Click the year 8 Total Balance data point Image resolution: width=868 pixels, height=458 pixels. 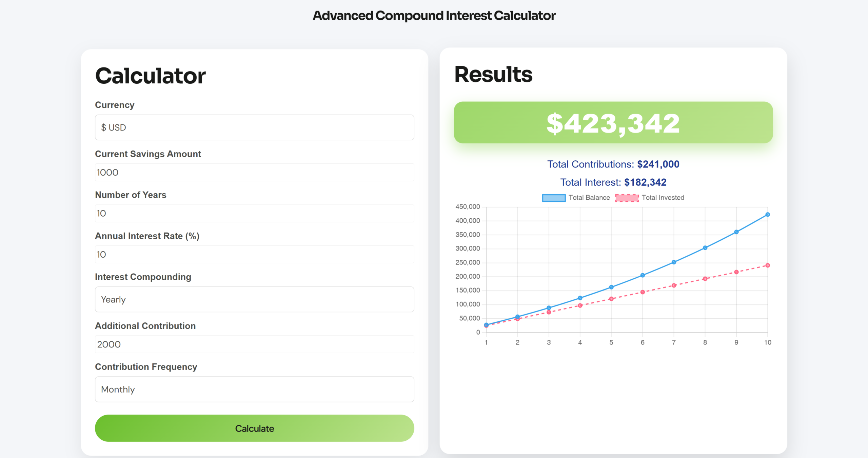tap(705, 248)
